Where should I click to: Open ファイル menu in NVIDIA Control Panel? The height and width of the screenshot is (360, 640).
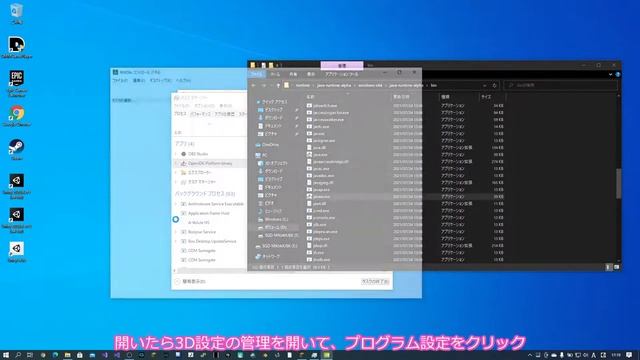coord(120,80)
